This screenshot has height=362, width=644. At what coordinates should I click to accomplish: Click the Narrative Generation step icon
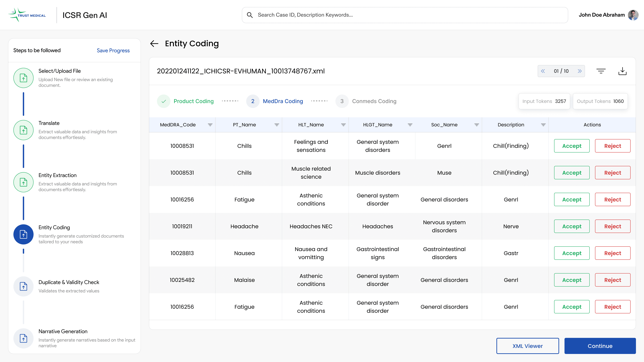pos(23,339)
